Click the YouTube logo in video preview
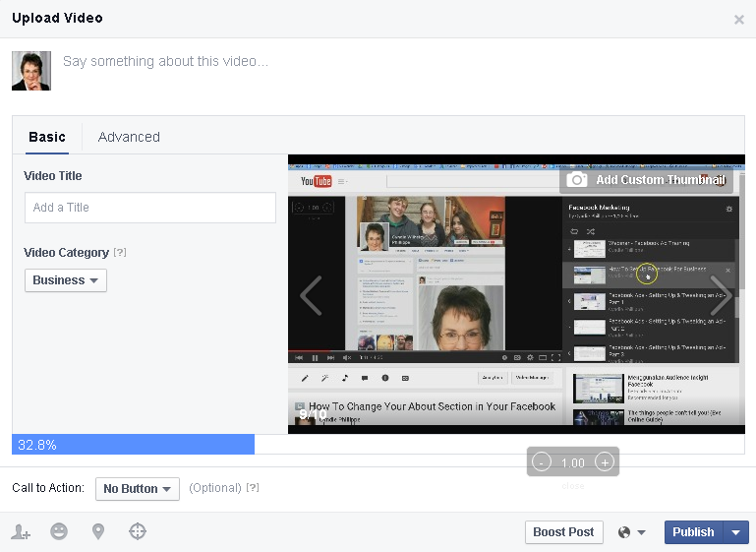 316,181
